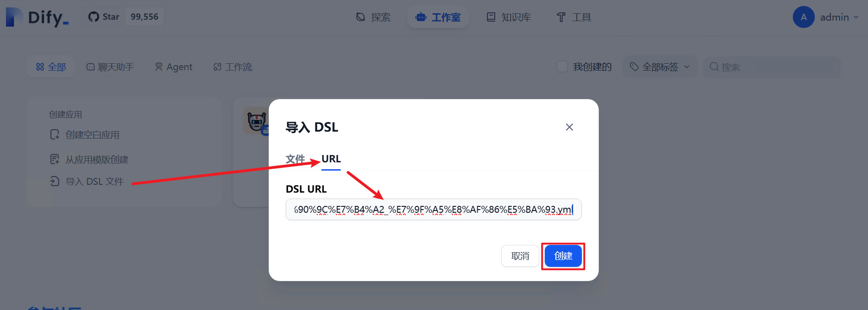Click the blue 创建 create button
Viewport: 868px width, 310px height.
coord(563,256)
